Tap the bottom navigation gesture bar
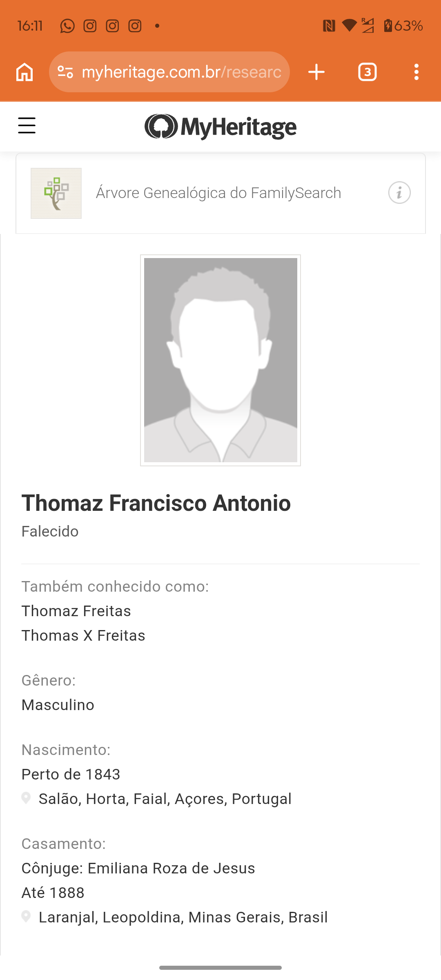 point(220,967)
